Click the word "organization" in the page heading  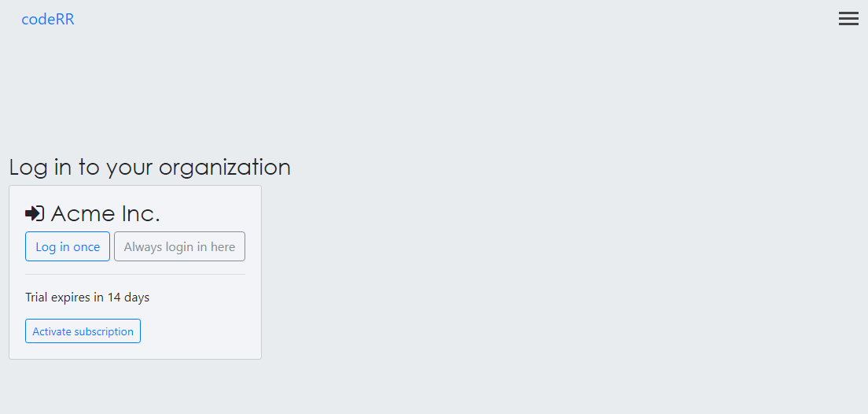pyautogui.click(x=225, y=168)
